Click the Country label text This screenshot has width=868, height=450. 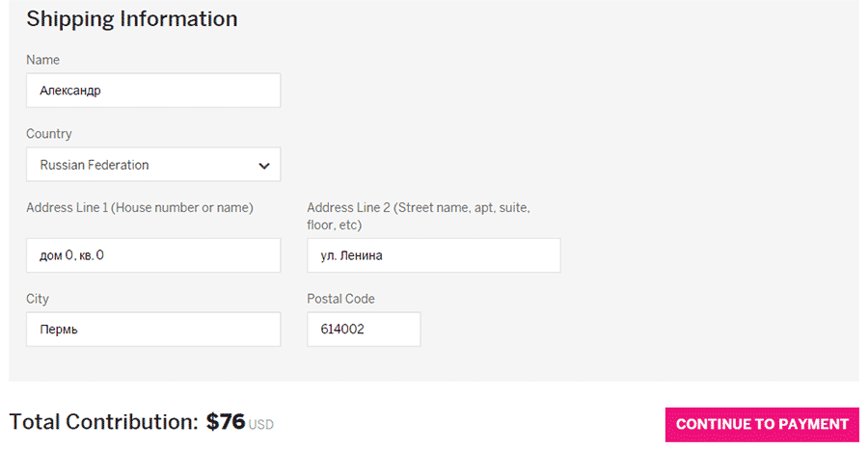[x=49, y=134]
